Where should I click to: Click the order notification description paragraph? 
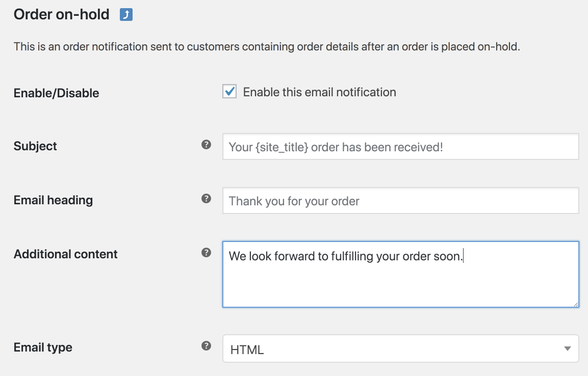[x=267, y=47]
